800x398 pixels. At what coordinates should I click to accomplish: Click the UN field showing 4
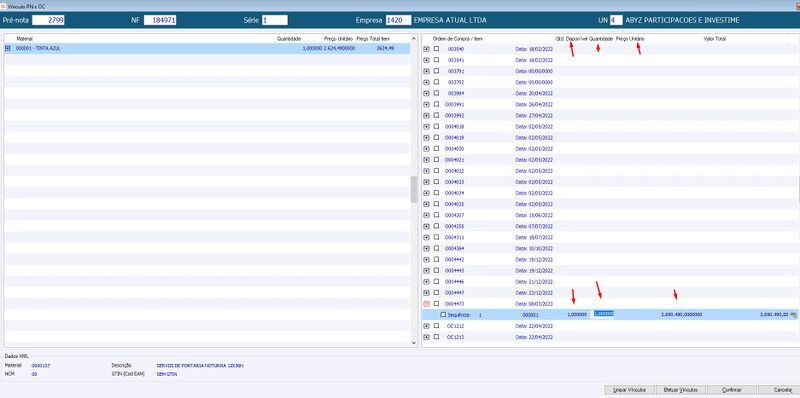(x=616, y=20)
